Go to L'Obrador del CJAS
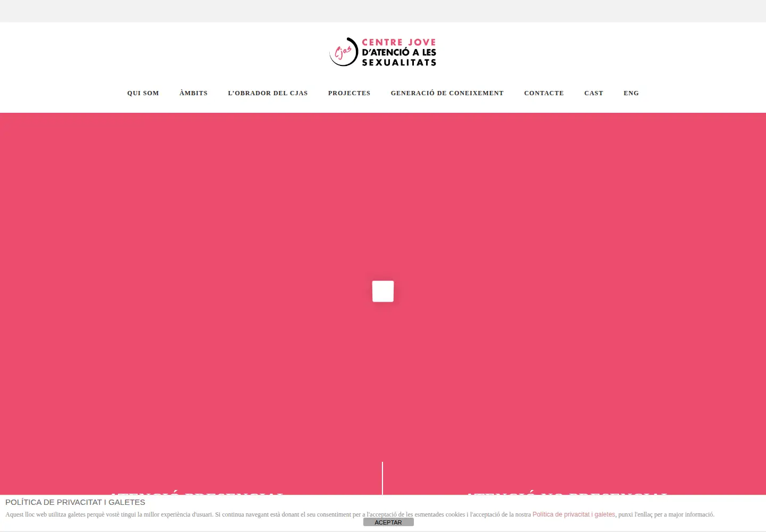The height and width of the screenshot is (532, 766). (268, 93)
